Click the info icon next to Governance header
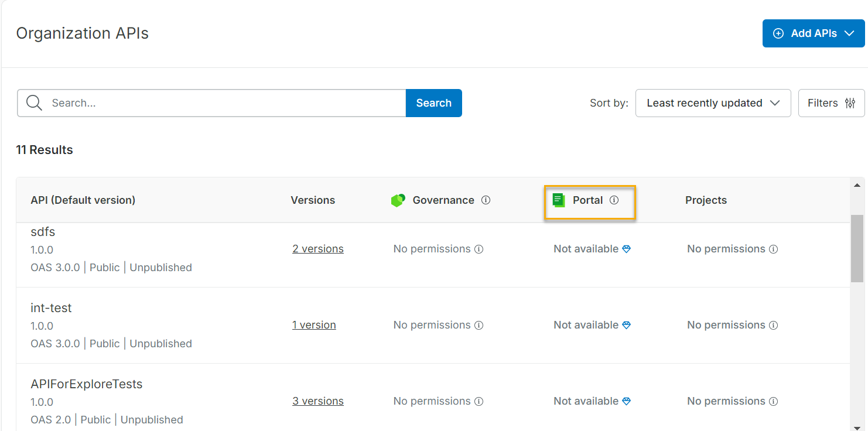This screenshot has height=431, width=868. tap(486, 200)
